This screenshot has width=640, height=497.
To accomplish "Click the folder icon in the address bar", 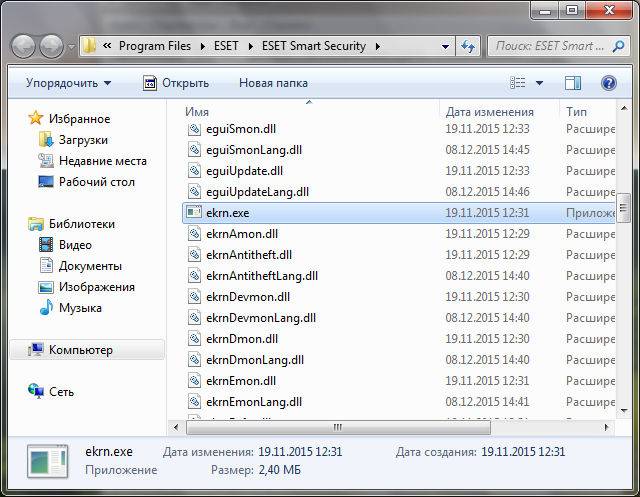I will click(x=89, y=46).
